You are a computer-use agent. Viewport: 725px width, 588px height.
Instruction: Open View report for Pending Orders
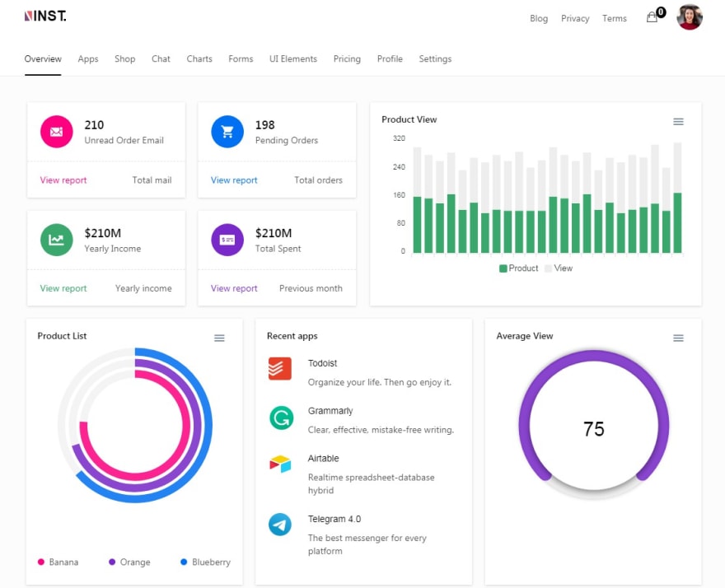point(234,180)
